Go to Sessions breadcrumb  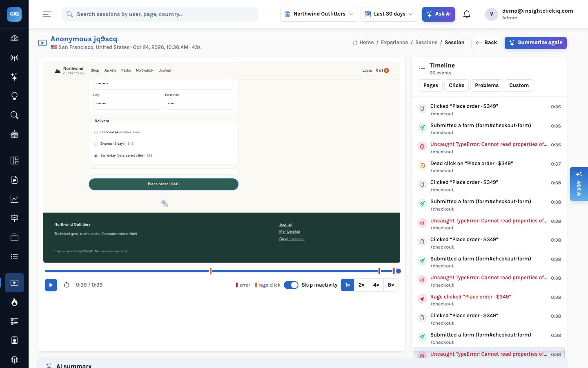(x=426, y=43)
